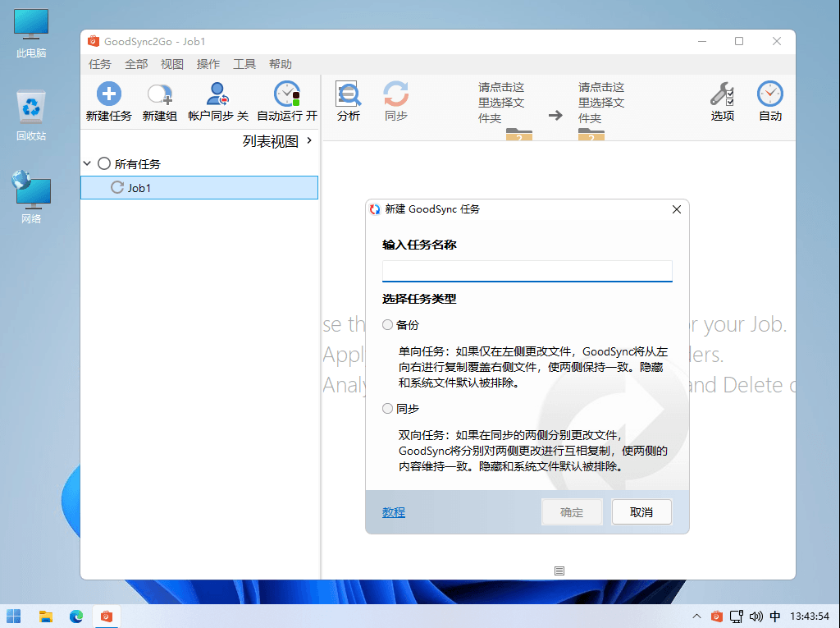Click the Sync (同步) arrows icon
Viewport: 840px width, 628px height.
396,94
